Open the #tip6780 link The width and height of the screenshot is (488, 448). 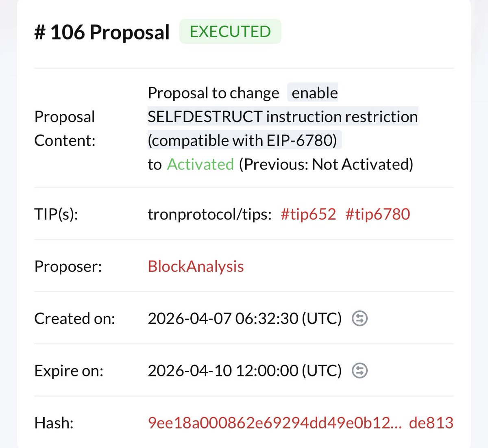(377, 214)
